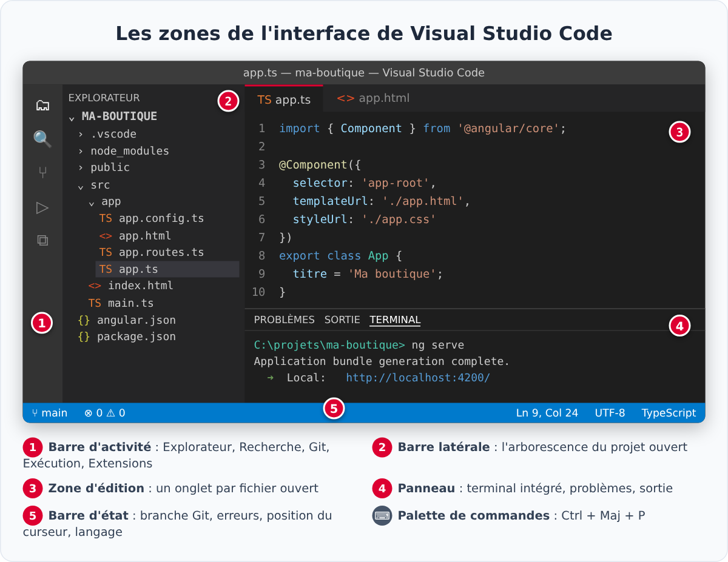The height and width of the screenshot is (562, 728).
Task: Expand the .vscode folder
Action: tap(81, 134)
